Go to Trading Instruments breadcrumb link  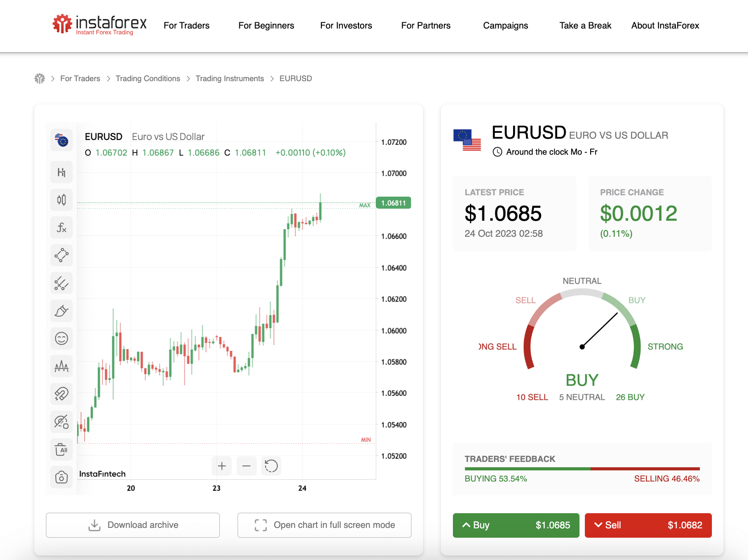[230, 78]
